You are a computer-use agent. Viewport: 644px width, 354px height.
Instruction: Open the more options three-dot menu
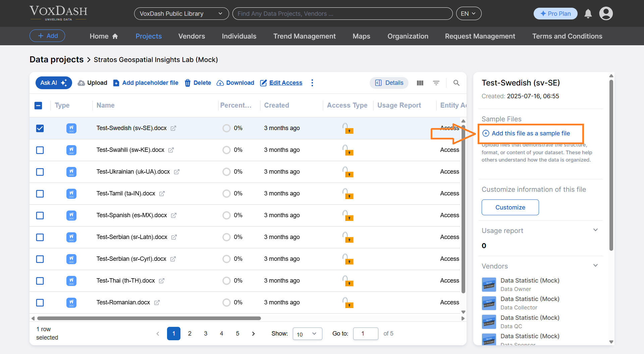(312, 83)
